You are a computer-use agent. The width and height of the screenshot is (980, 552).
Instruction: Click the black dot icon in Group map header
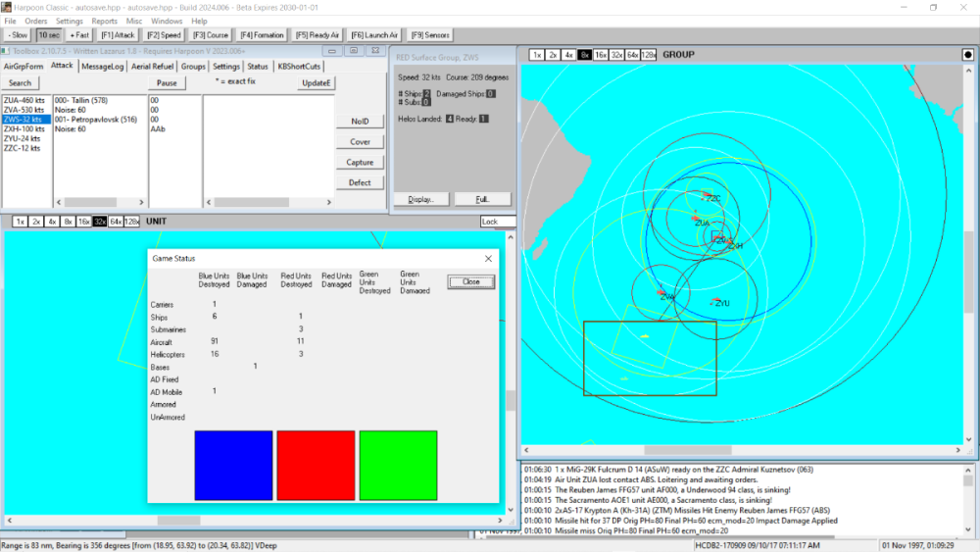(x=968, y=55)
